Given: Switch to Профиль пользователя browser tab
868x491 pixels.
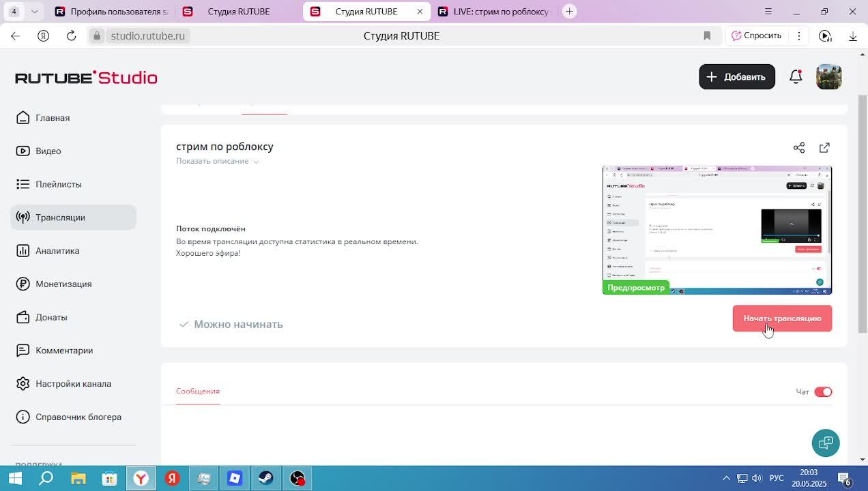Looking at the screenshot, I should 111,12.
